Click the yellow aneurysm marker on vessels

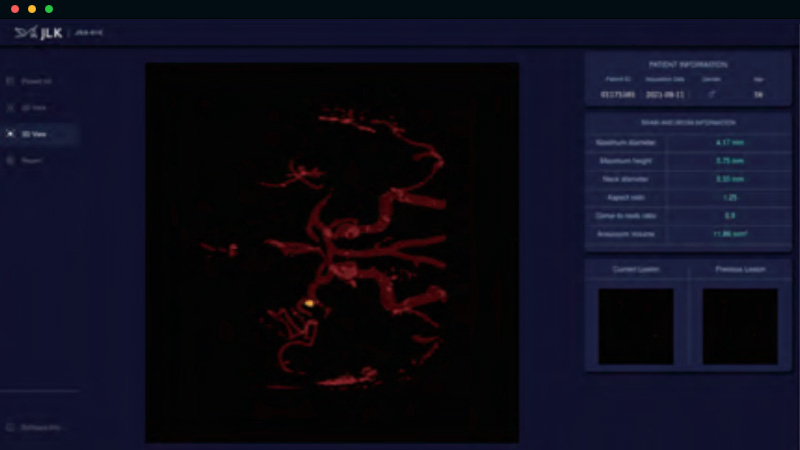coord(309,301)
